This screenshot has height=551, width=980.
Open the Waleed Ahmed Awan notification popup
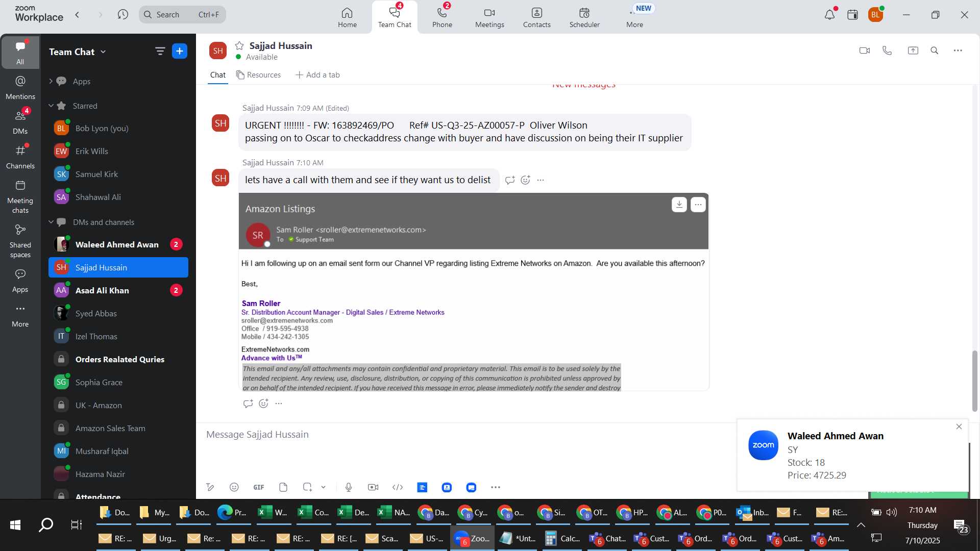coord(853,455)
